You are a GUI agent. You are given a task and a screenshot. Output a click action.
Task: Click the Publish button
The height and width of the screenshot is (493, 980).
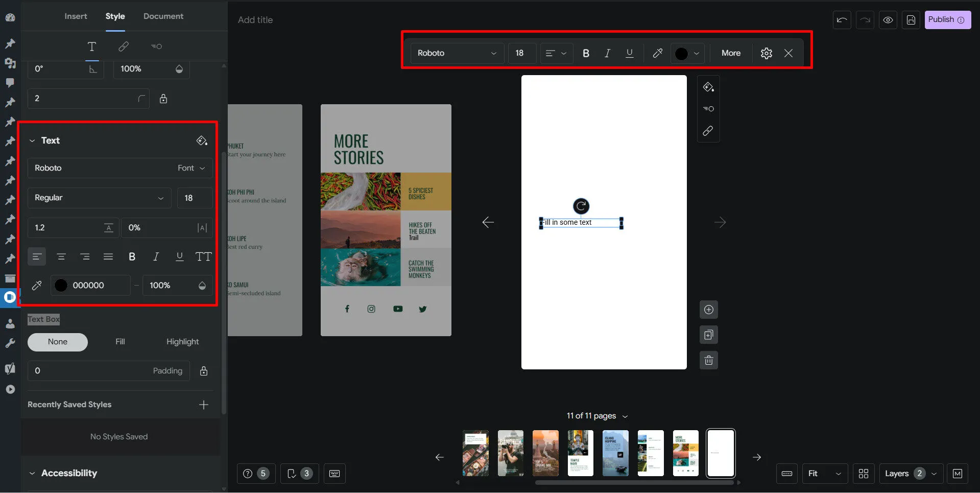[947, 20]
